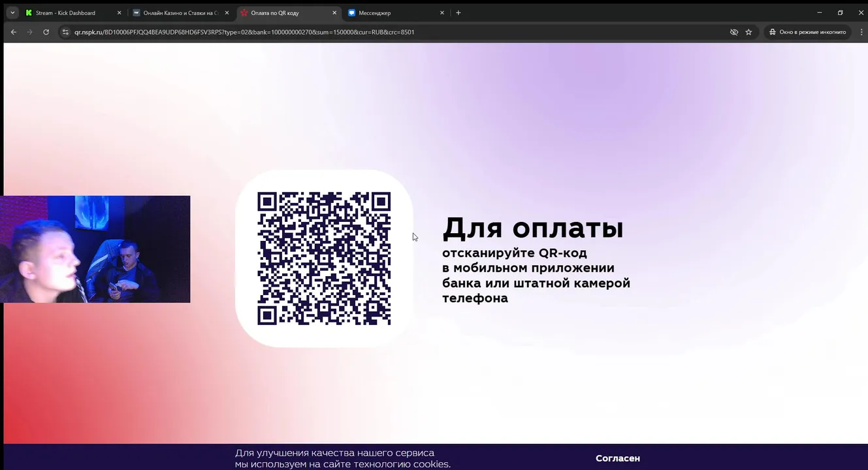
Task: Click the payment QR code image
Action: (x=324, y=258)
